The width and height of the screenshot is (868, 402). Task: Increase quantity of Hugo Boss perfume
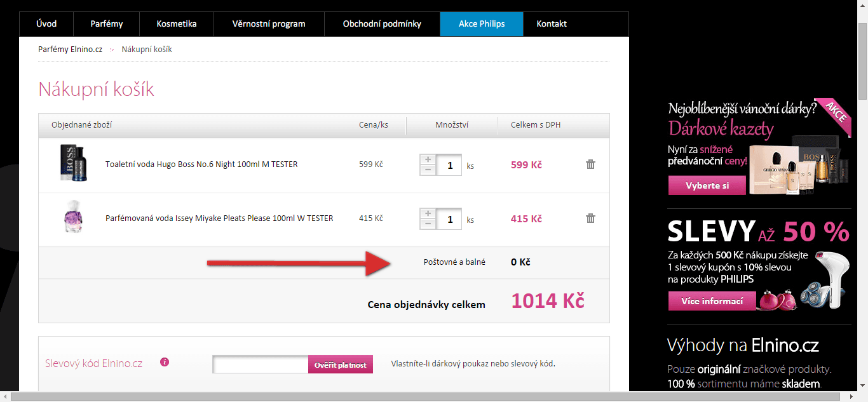click(x=428, y=159)
